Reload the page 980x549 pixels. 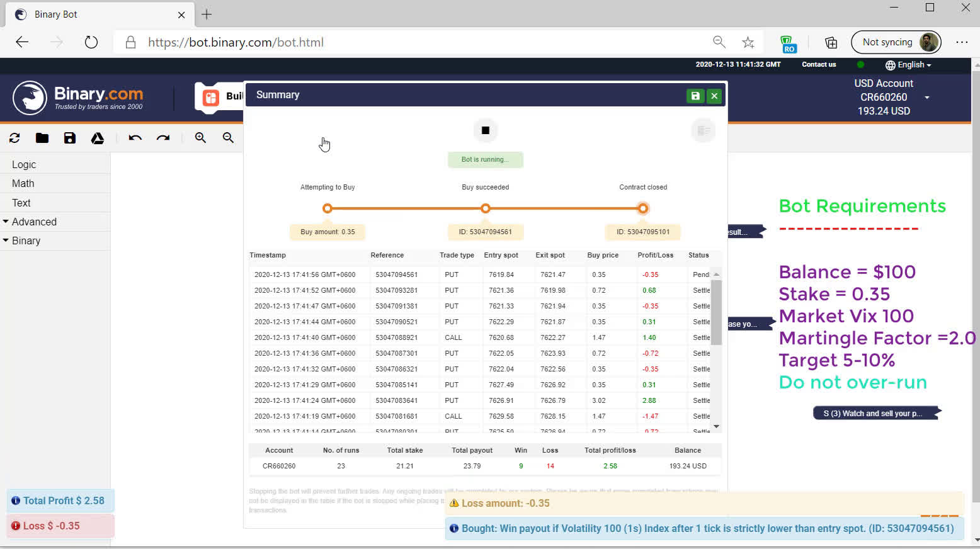click(x=91, y=42)
